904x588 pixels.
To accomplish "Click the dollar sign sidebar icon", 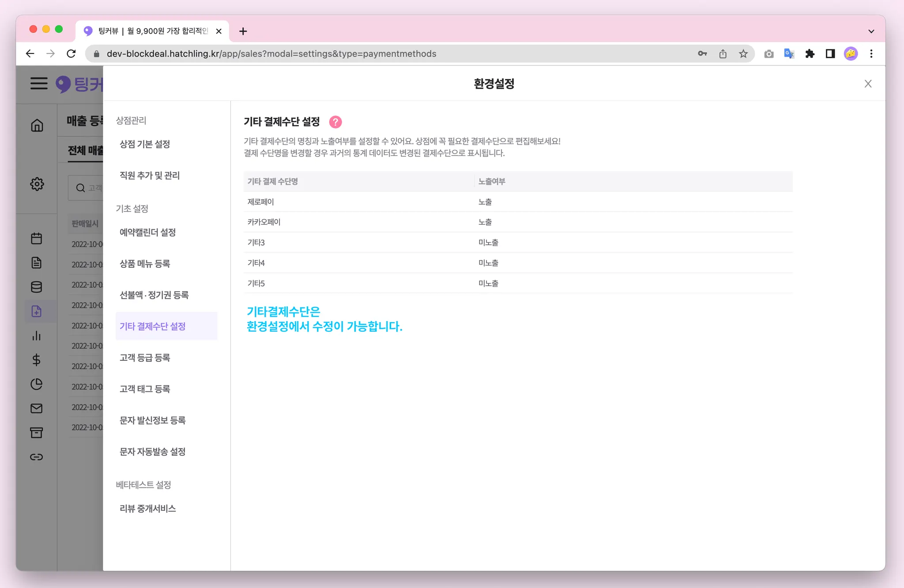I will click(37, 360).
